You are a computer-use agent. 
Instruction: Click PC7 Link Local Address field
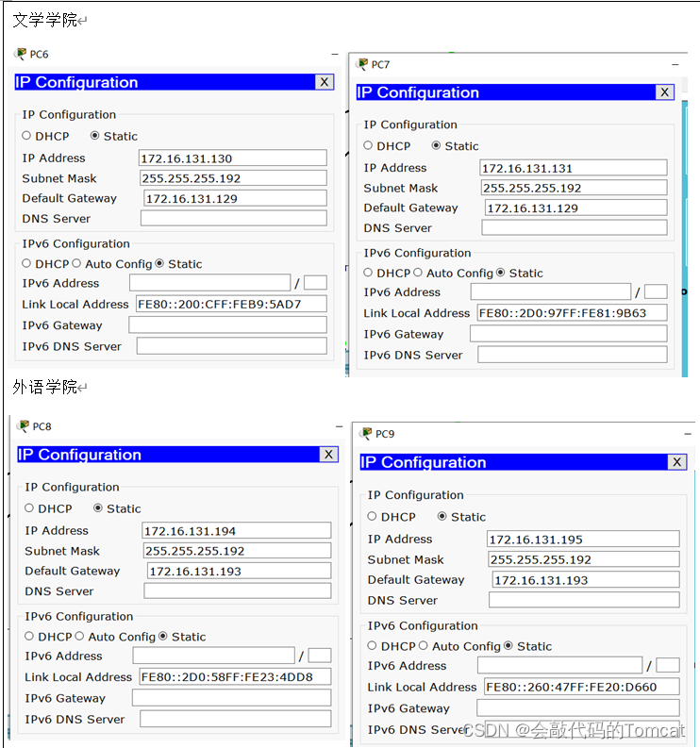coord(572,313)
